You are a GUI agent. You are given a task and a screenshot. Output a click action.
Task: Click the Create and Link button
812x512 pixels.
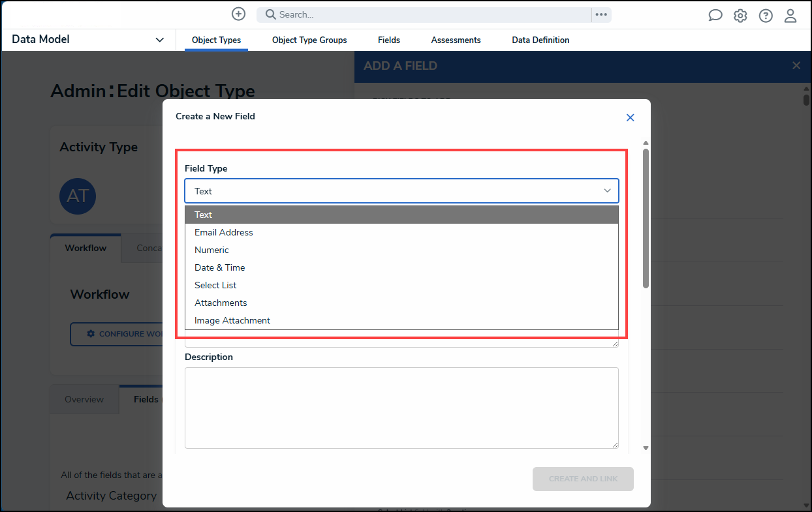pos(583,479)
